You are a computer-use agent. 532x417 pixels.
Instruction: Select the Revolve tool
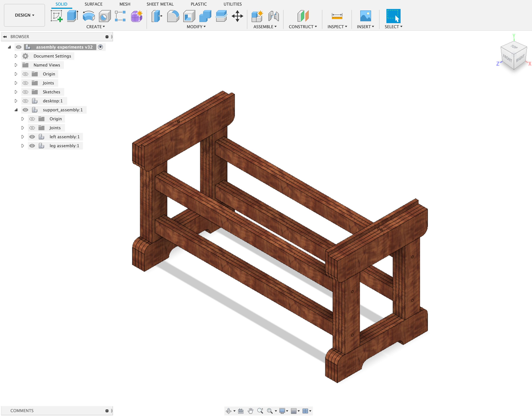(88, 16)
